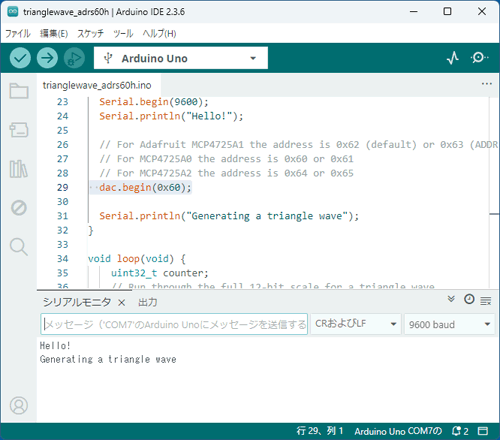
Task: Click the Verify sketch checkmark button
Action: [x=20, y=58]
